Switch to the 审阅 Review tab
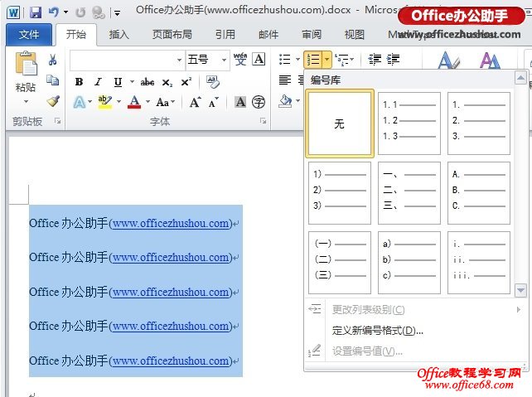 point(312,35)
